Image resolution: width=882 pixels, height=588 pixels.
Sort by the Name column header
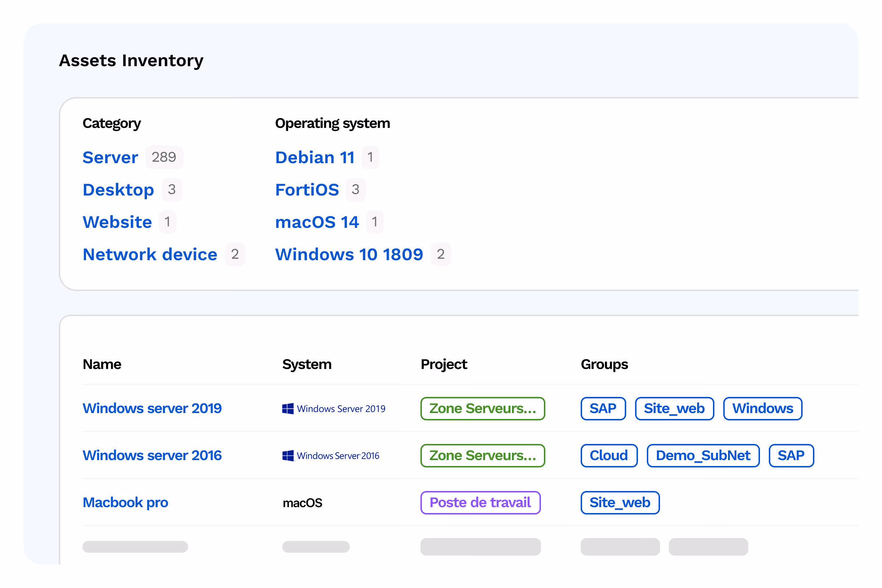pyautogui.click(x=102, y=365)
